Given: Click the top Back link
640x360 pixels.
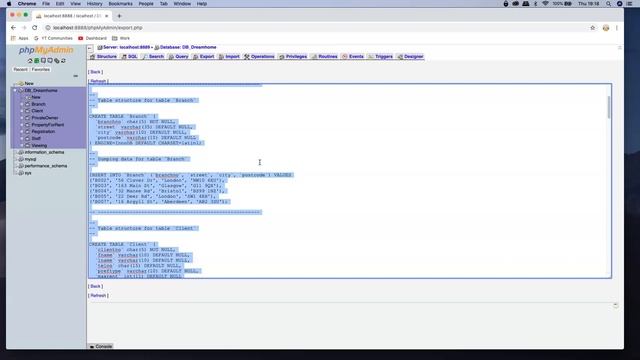Looking at the screenshot, I should [96, 72].
